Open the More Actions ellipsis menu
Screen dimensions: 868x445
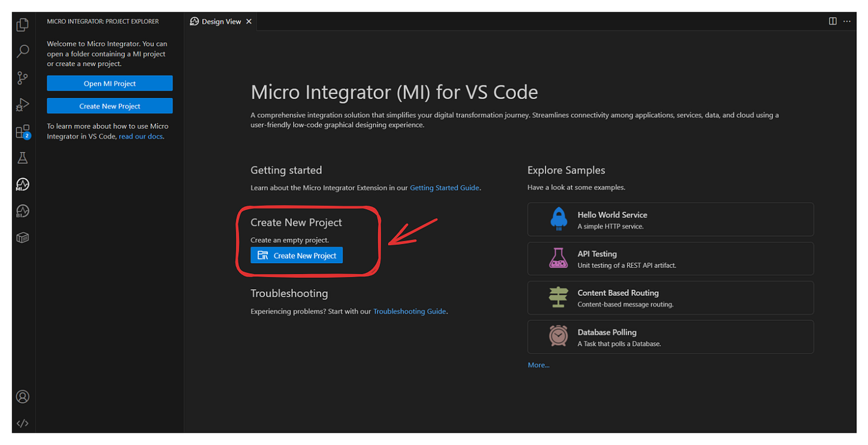pos(847,21)
